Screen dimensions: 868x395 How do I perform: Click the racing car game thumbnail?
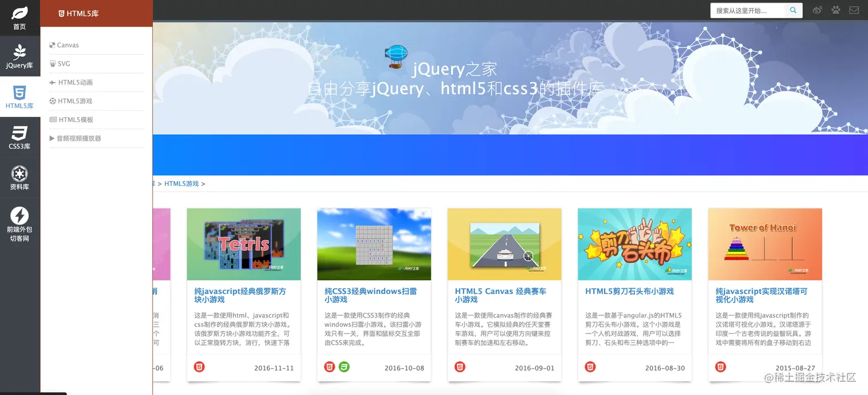505,244
